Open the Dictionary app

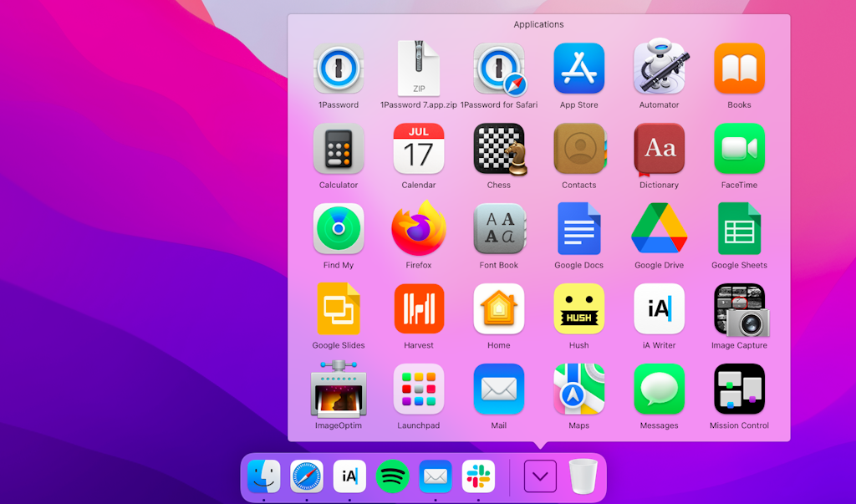pyautogui.click(x=659, y=150)
